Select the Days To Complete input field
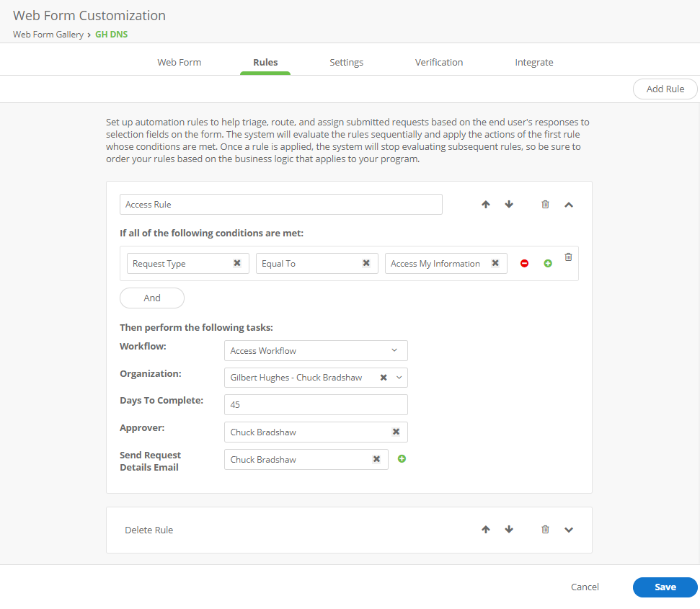Image resolution: width=700 pixels, height=609 pixels. pyautogui.click(x=316, y=404)
